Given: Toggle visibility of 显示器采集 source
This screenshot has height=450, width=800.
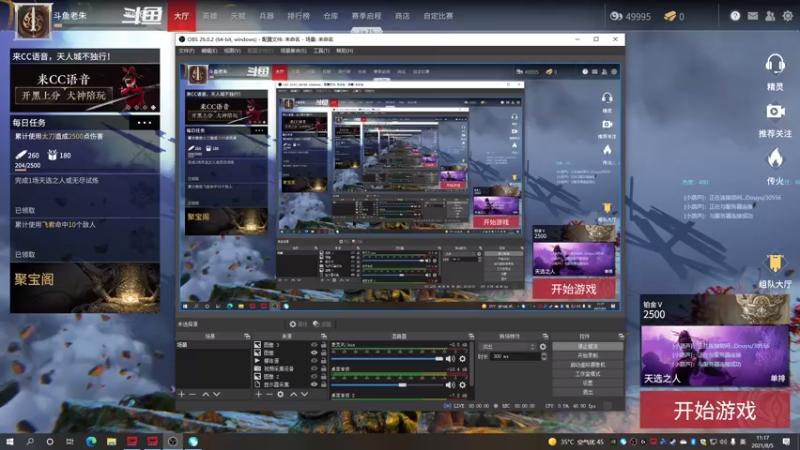Looking at the screenshot, I should point(314,384).
